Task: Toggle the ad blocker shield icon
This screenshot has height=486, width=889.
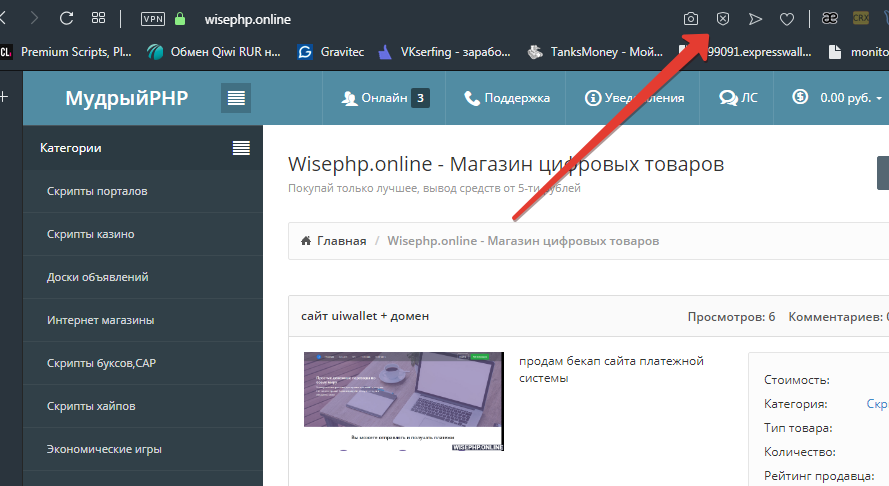Action: pos(723,19)
